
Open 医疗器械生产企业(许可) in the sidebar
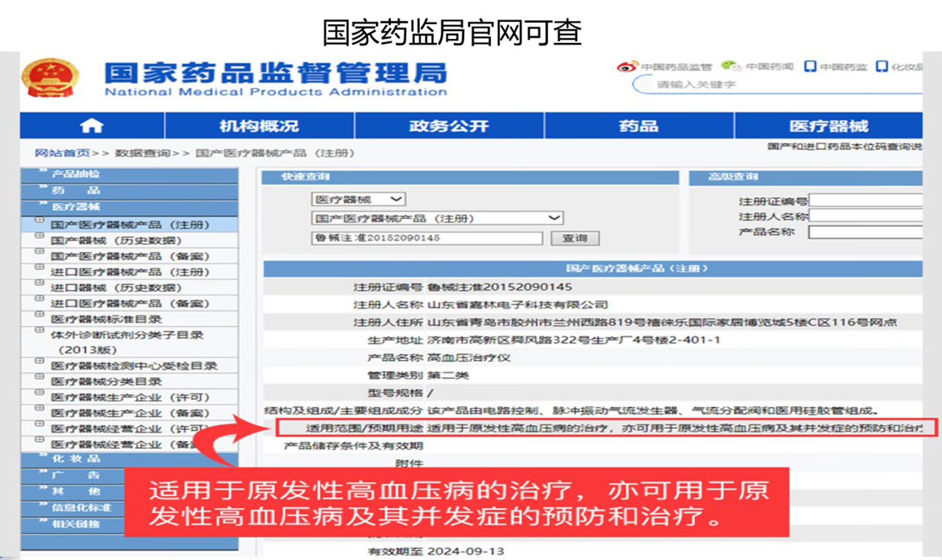(x=130, y=397)
